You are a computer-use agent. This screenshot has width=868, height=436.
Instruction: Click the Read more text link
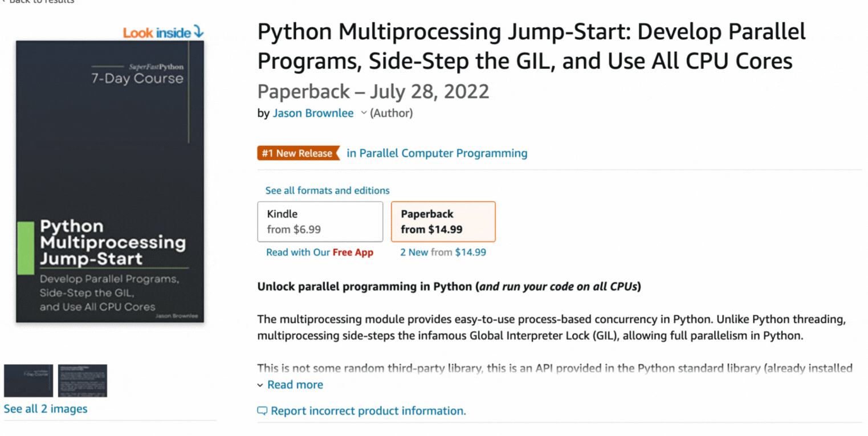click(295, 385)
